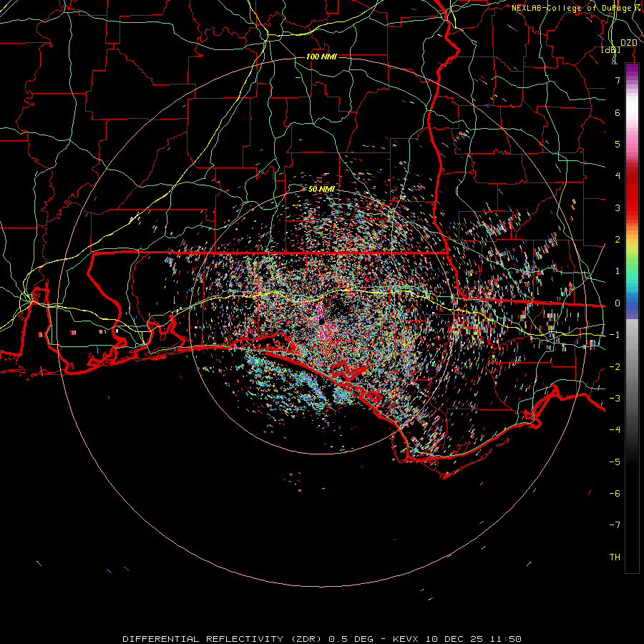The width and height of the screenshot is (644, 644).
Task: Click the "0" value on the dB scale
Action: [618, 303]
